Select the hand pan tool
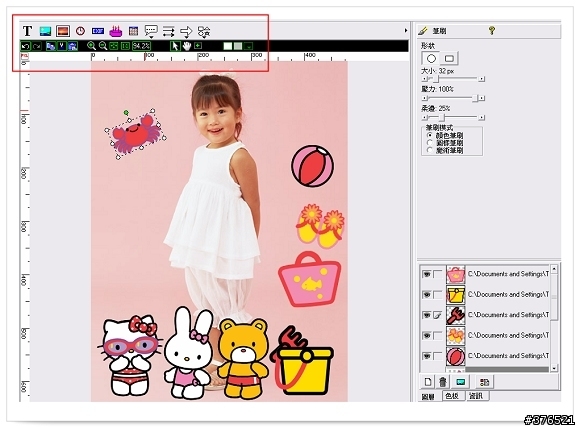Viewport: 580px width, 428px height. pos(187,46)
